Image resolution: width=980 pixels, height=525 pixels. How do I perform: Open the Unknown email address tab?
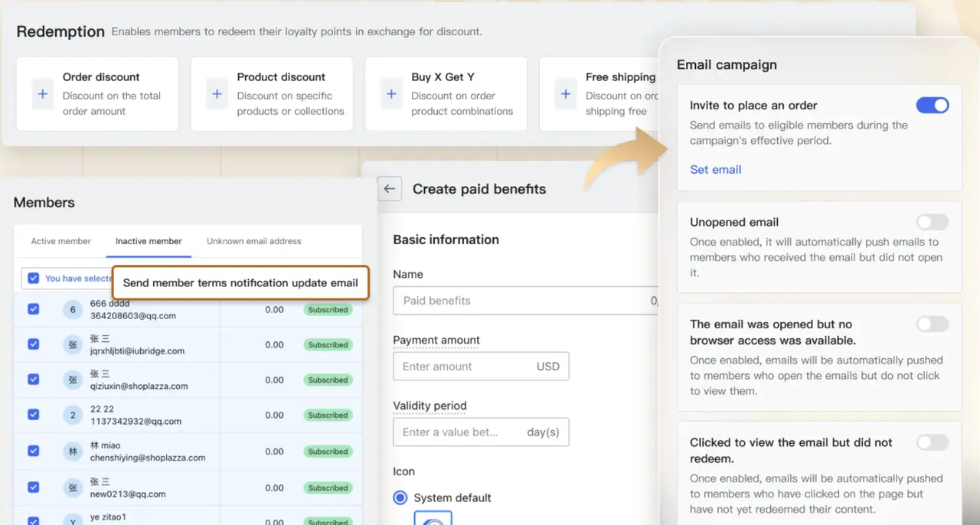[253, 241]
